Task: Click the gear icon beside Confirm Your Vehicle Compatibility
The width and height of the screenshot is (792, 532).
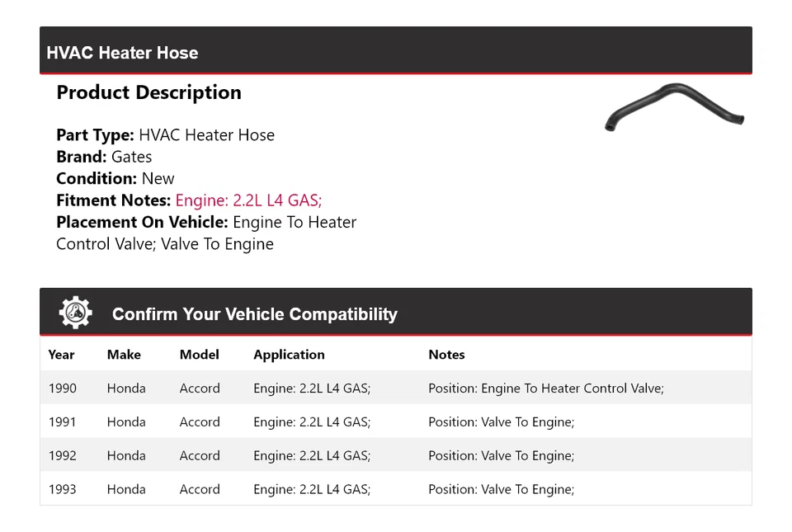Action: tap(75, 313)
